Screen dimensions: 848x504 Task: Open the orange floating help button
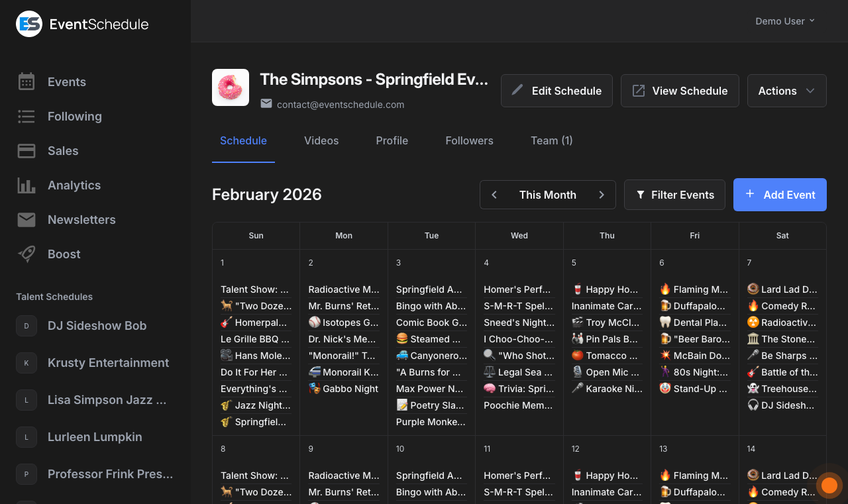coord(829,485)
